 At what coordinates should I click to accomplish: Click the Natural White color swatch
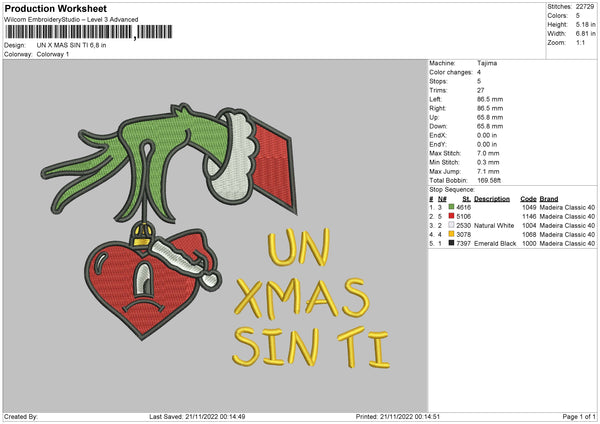pos(451,225)
